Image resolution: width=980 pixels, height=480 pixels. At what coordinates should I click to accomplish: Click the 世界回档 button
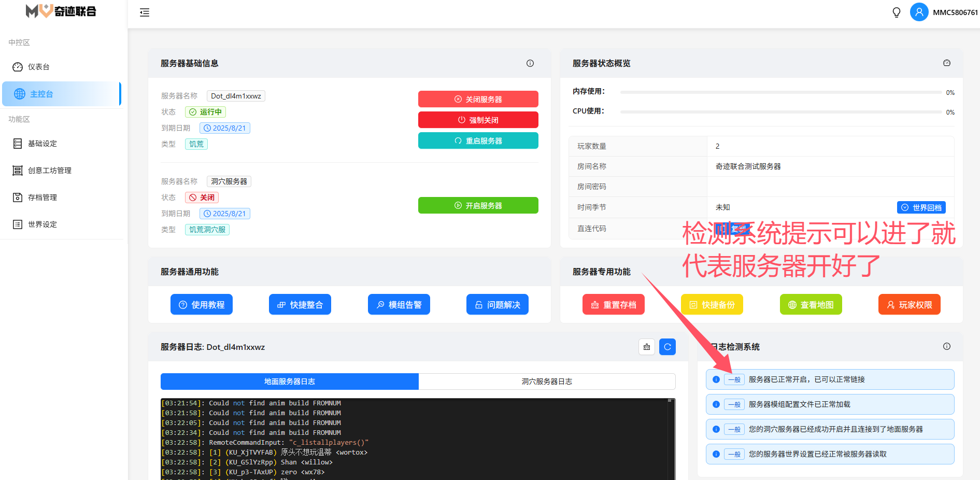(x=921, y=207)
